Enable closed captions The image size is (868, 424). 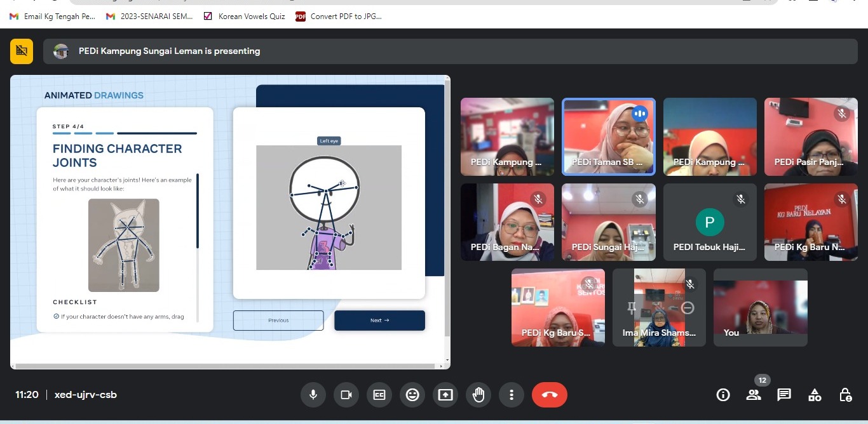[379, 395]
